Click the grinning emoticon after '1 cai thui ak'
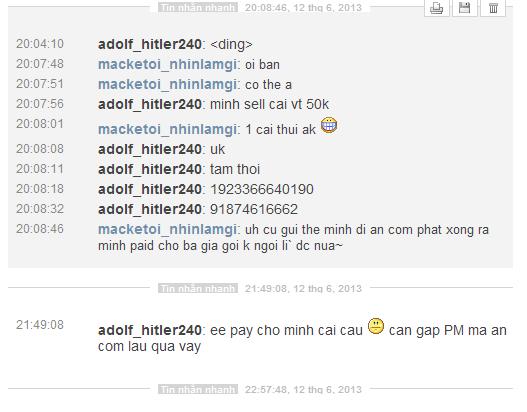 329,125
